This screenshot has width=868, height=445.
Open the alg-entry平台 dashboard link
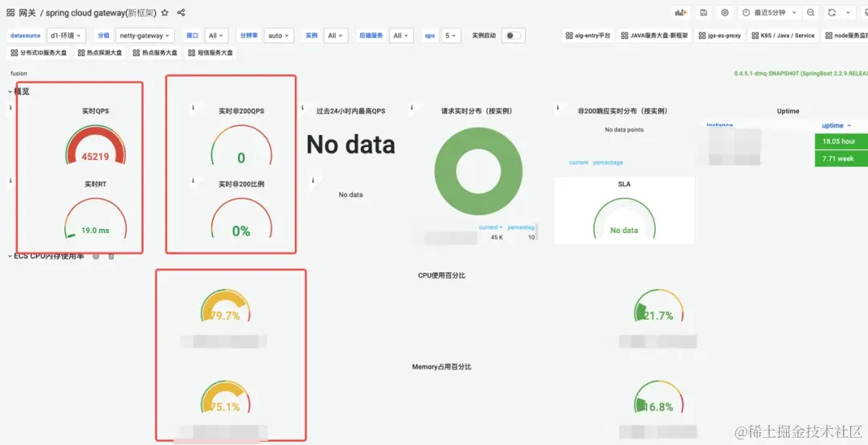click(x=588, y=35)
